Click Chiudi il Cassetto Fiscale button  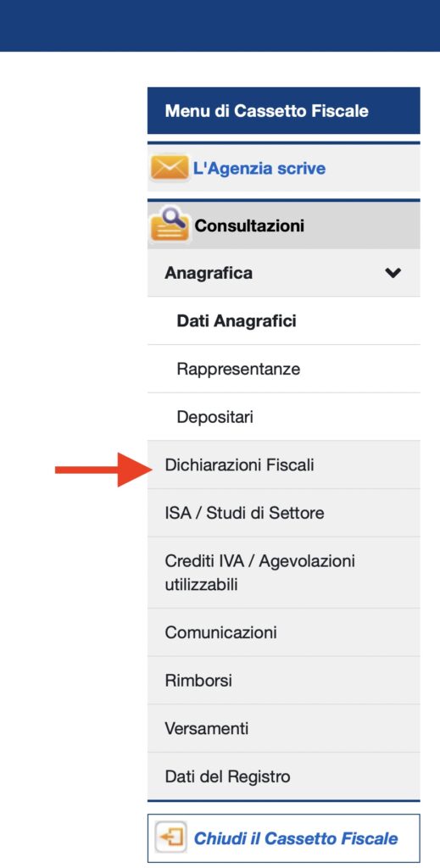point(284,838)
